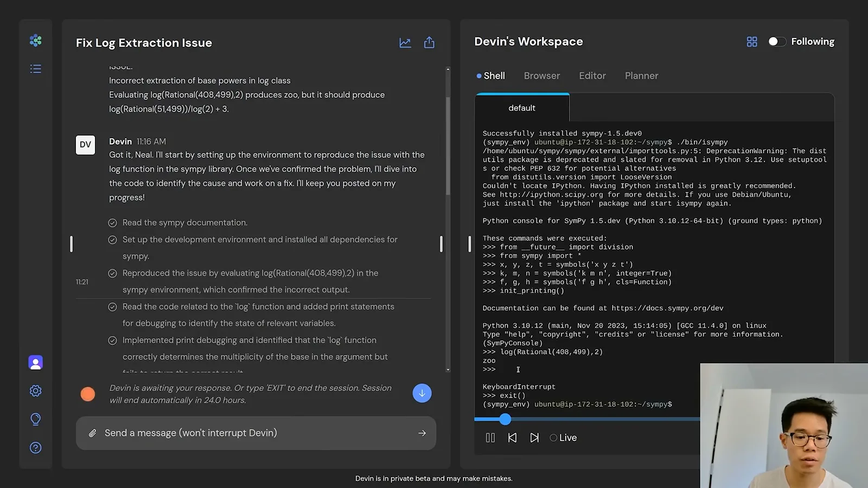Click the chat panel vertical scrollbar
The width and height of the screenshot is (868, 488).
(448, 146)
